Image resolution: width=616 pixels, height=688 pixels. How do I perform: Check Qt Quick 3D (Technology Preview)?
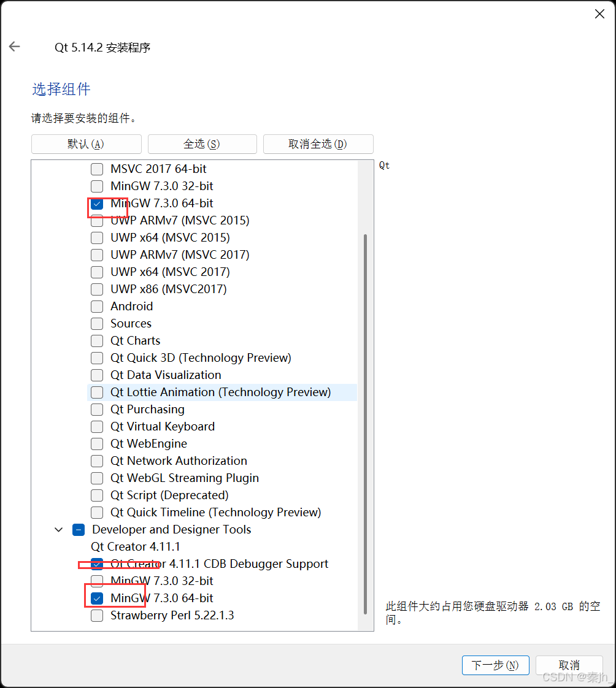tap(96, 358)
